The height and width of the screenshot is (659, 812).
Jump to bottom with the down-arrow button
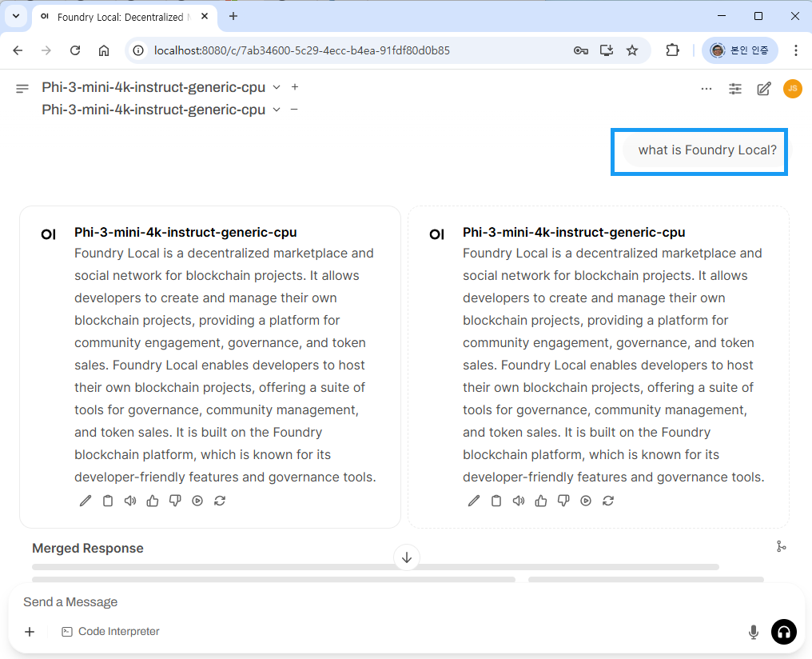pyautogui.click(x=407, y=557)
